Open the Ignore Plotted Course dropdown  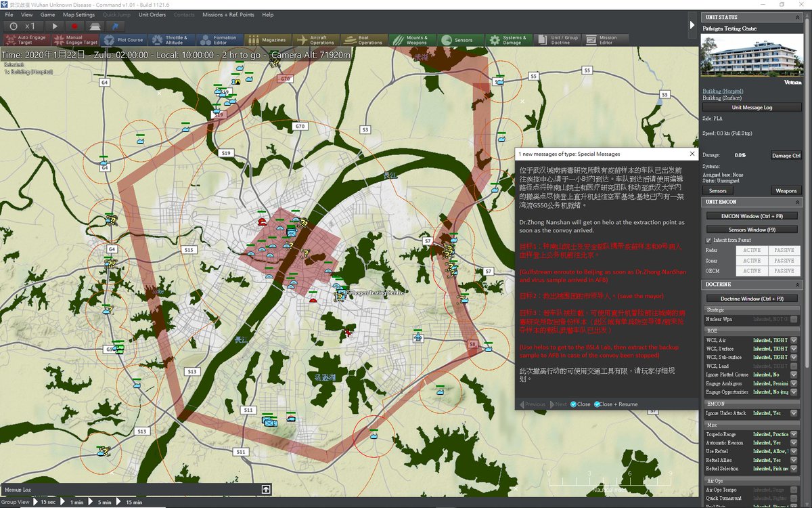(794, 375)
